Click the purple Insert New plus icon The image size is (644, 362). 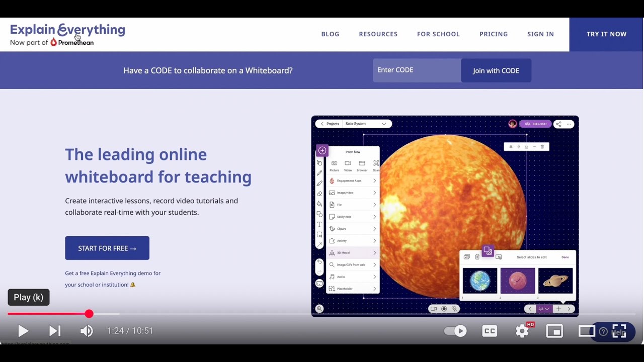tap(322, 150)
